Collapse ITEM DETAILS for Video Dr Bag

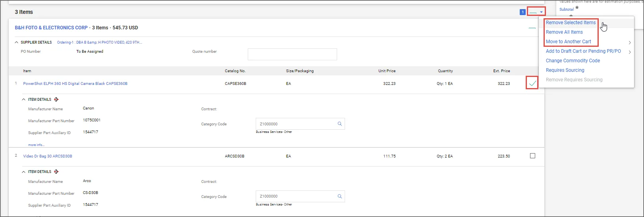pyautogui.click(x=24, y=172)
